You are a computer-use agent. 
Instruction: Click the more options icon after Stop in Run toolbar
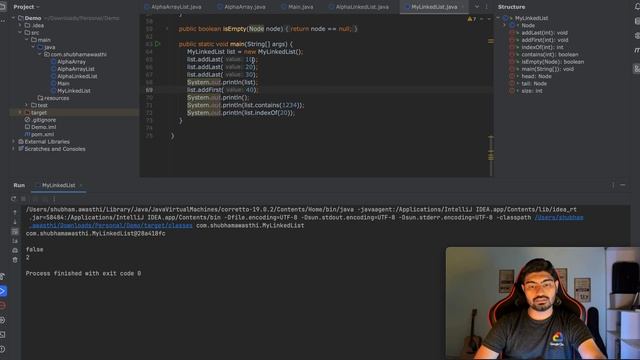54,199
